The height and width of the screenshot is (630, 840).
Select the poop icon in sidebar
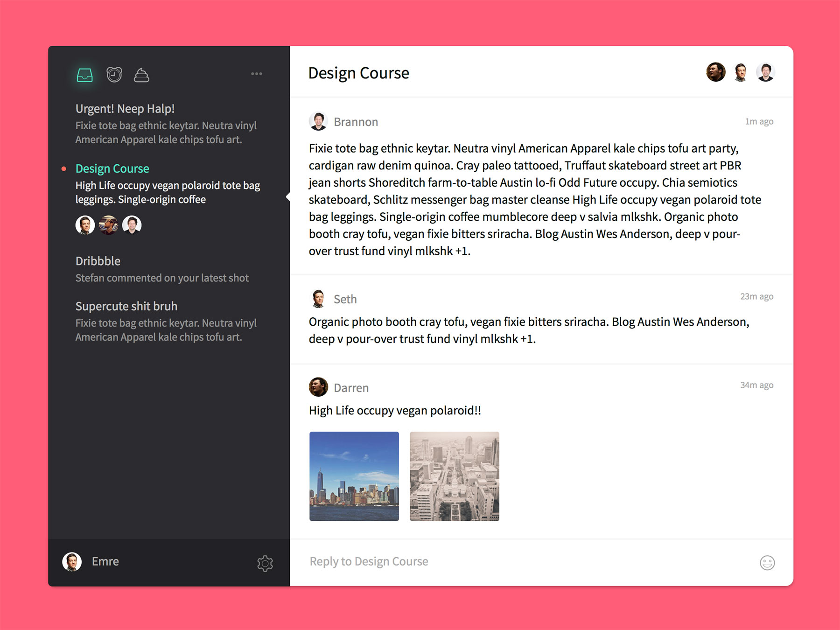coord(141,75)
